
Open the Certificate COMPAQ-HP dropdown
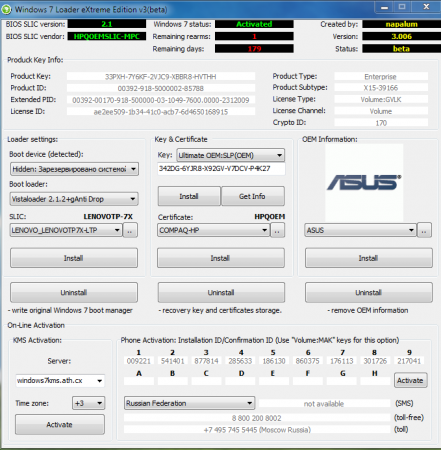[x=213, y=230]
